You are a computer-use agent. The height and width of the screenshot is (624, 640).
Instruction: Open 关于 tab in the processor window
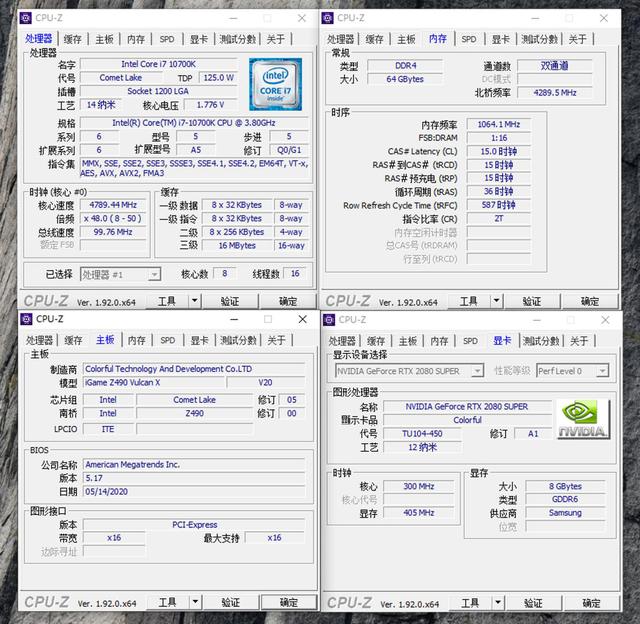276,39
